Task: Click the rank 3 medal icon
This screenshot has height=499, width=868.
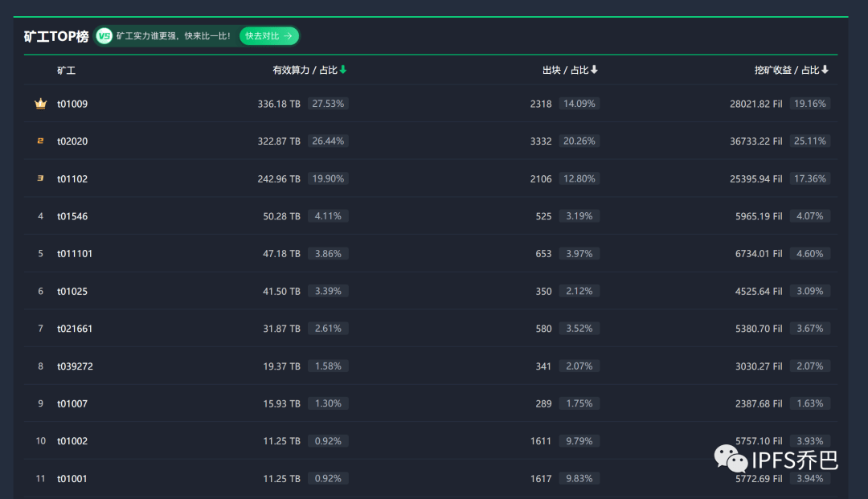Action: (40, 179)
